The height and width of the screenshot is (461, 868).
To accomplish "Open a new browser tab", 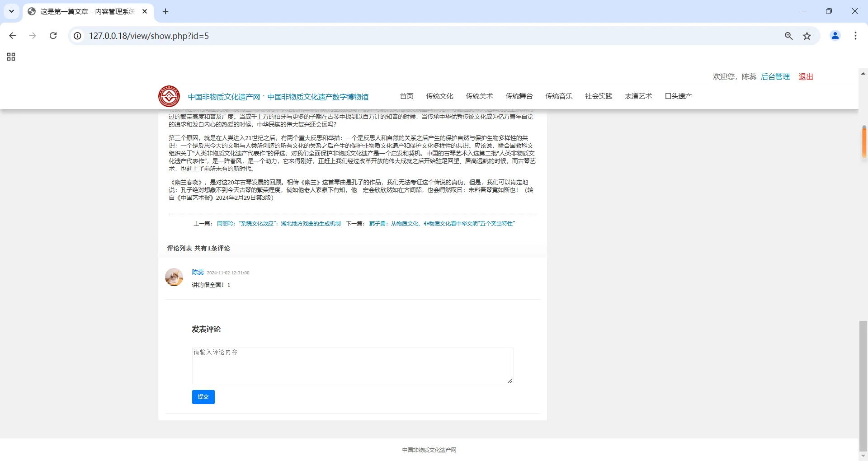I will pyautogui.click(x=165, y=11).
